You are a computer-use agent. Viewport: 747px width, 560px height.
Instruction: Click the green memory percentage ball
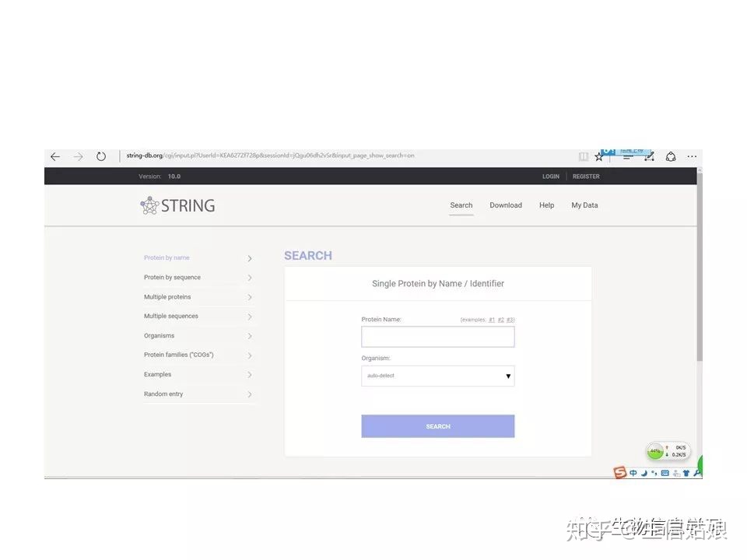click(x=655, y=451)
